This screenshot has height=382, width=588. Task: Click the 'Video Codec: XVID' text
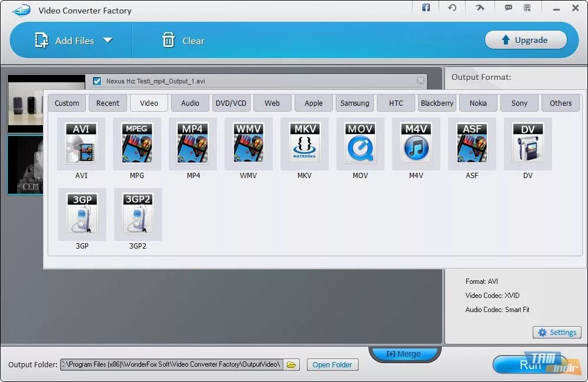[x=492, y=296]
